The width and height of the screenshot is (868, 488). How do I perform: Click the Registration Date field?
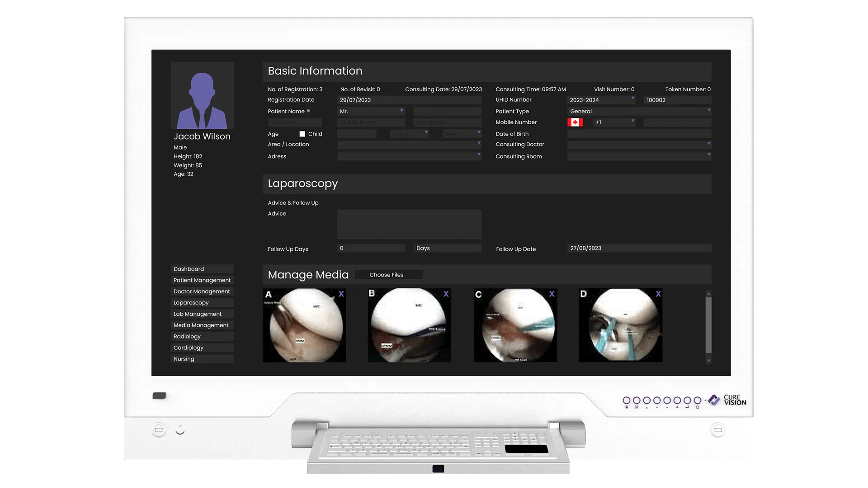point(409,100)
